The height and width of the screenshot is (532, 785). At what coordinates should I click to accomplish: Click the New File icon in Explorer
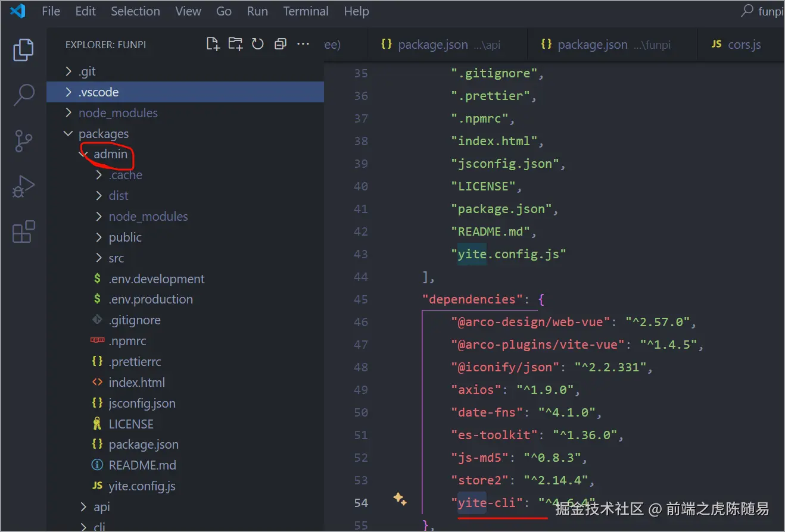(x=213, y=44)
